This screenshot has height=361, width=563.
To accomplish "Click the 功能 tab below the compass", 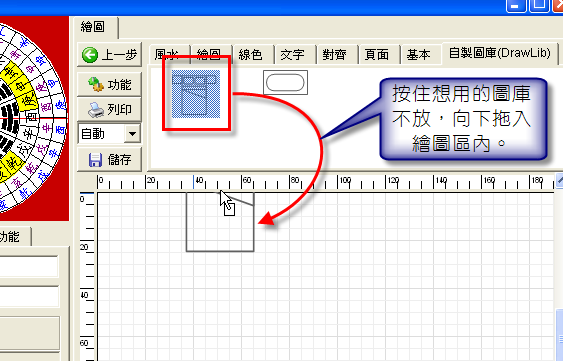I will point(13,237).
